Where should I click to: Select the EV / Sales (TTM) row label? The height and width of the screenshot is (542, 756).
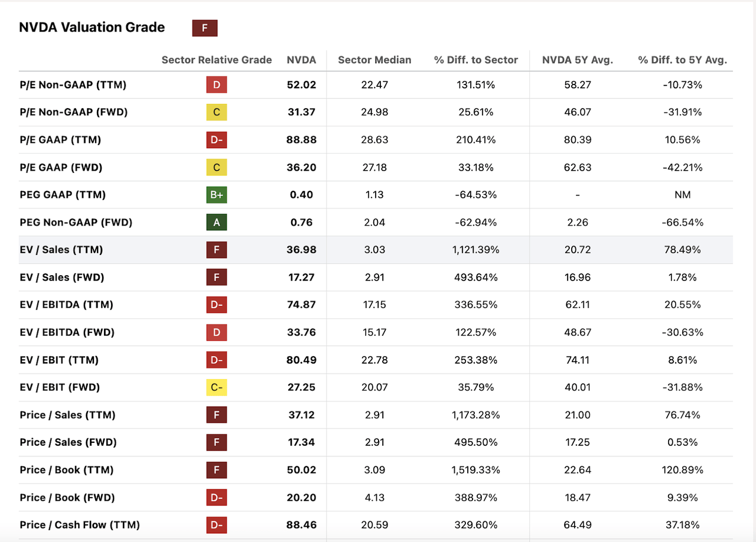[61, 250]
